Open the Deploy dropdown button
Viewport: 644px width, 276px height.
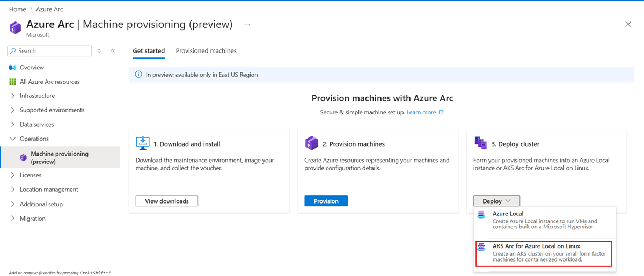496,201
